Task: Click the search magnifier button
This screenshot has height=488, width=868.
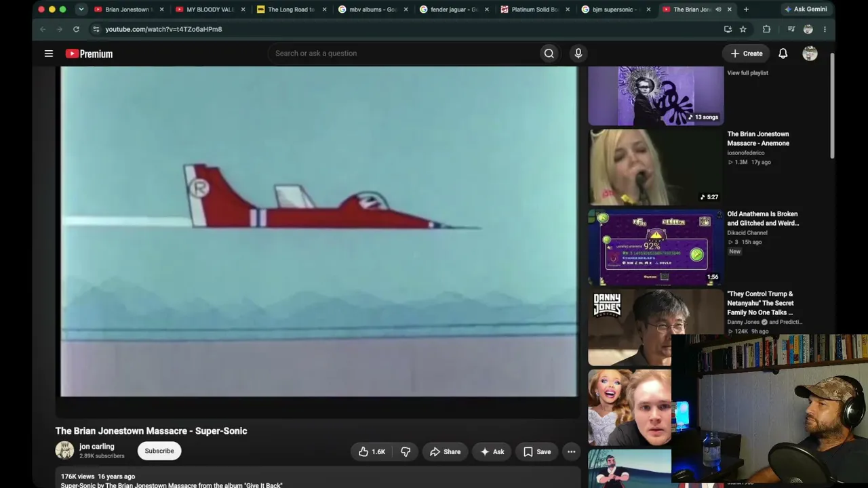Action: (x=549, y=54)
